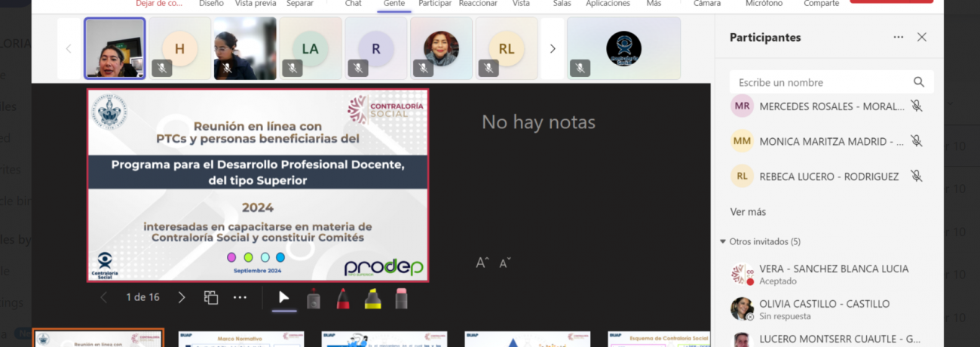Open the Aplicaciones menu
980x347 pixels.
click(608, 4)
